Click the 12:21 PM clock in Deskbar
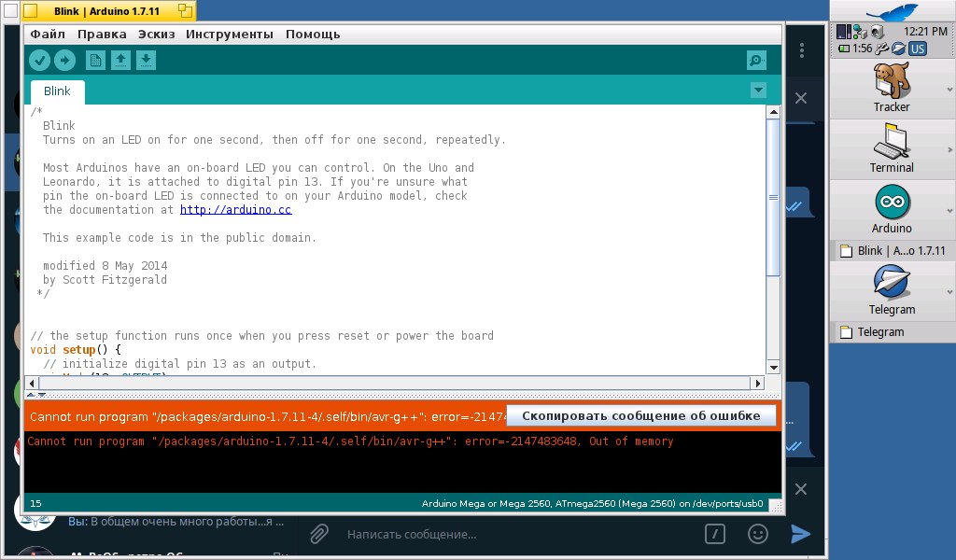This screenshot has height=560, width=956. tap(925, 31)
